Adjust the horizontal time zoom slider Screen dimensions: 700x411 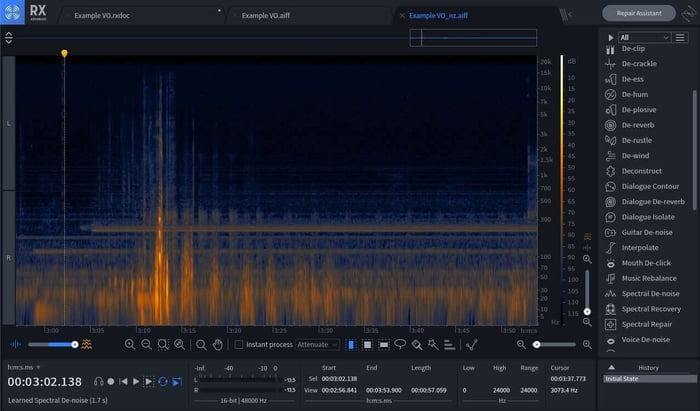tap(554, 345)
